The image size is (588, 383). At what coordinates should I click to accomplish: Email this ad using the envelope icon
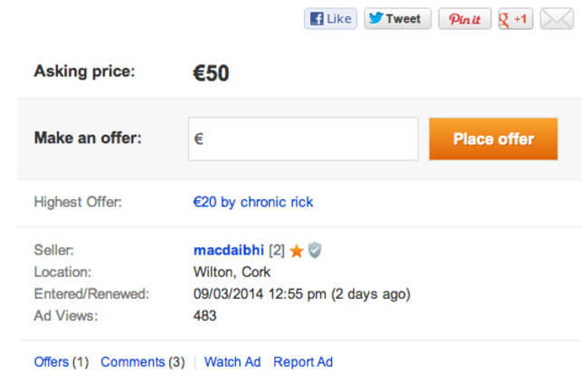[556, 18]
